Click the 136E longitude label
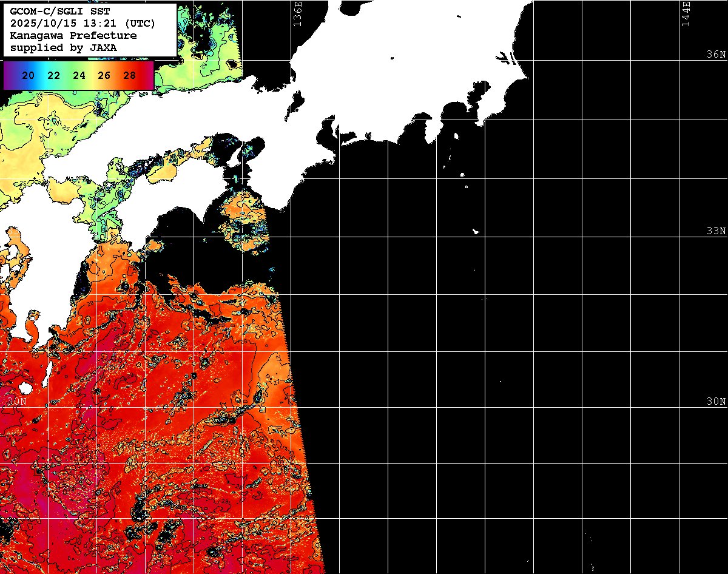Image resolution: width=728 pixels, height=574 pixels. click(x=297, y=13)
